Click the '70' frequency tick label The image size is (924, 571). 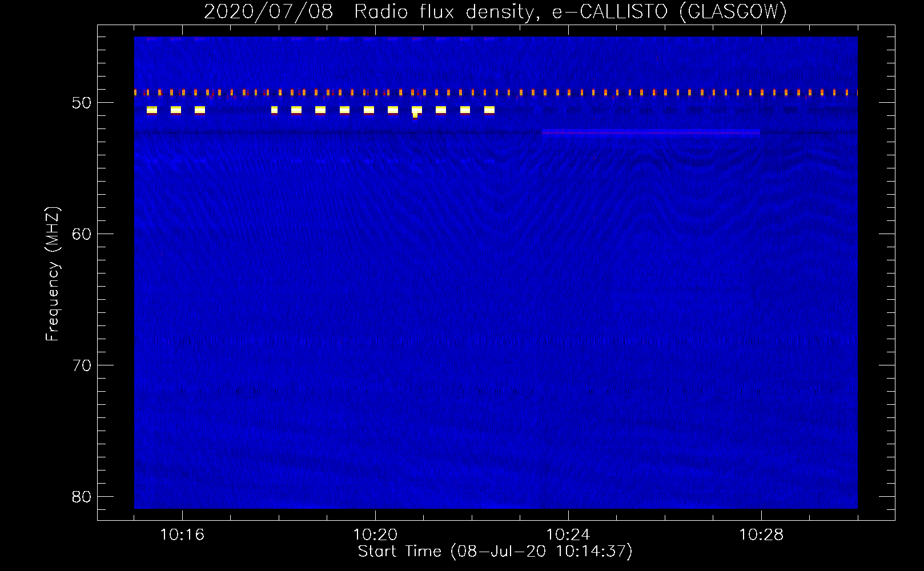tap(82, 365)
